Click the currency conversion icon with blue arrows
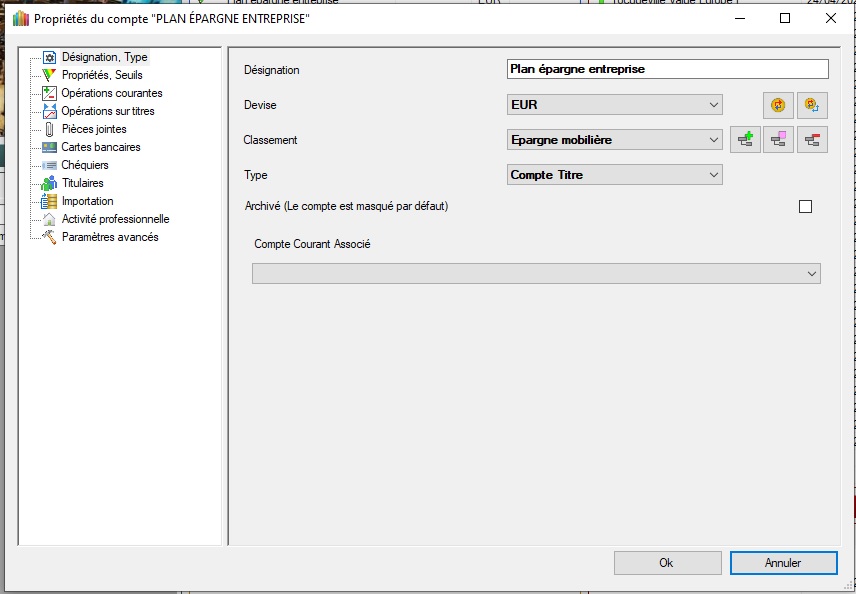 point(812,105)
